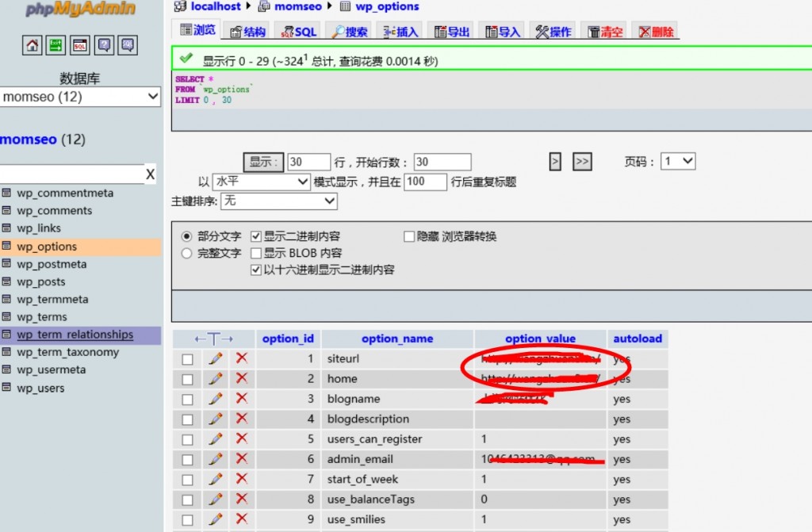This screenshot has height=532, width=812.
Task: Click the pencil edit icon for siteurl row
Action: 215,358
